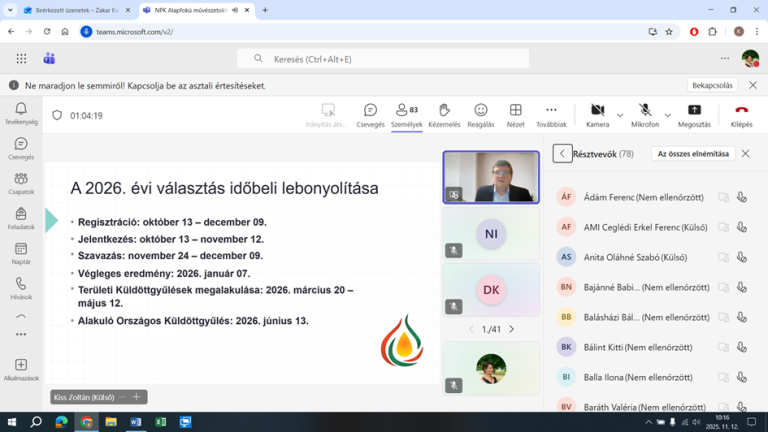
Task: Click the Megosztás share screen icon
Action: coord(694,111)
